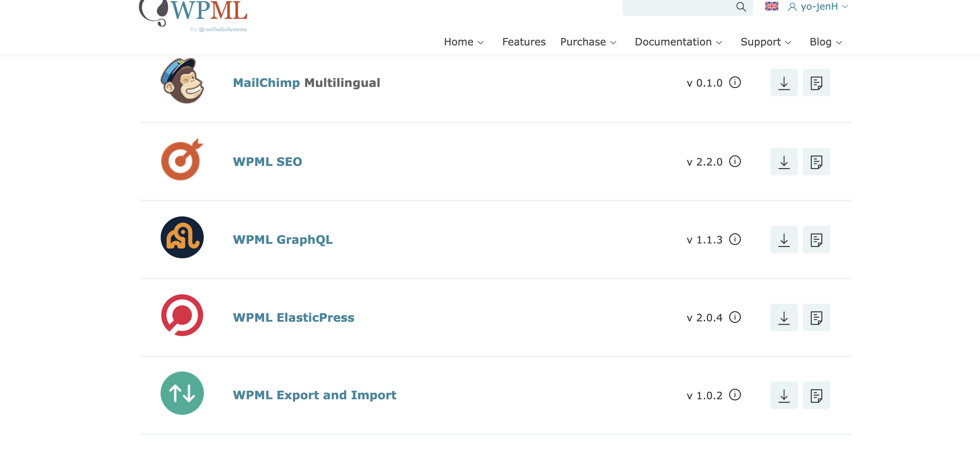
Task: Click version text v 1.1.3
Action: [704, 240]
